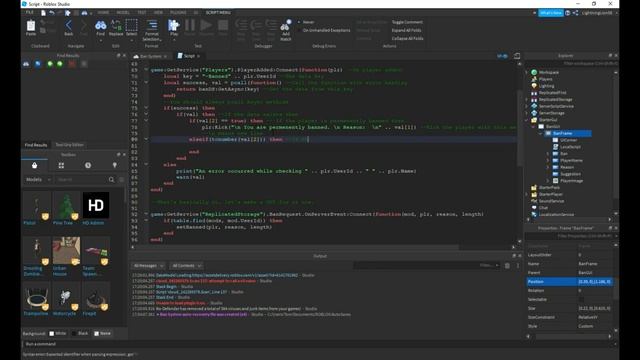Open the MODEL ribbon tab
The height and width of the screenshot is (360, 640).
pyautogui.click(x=123, y=13)
